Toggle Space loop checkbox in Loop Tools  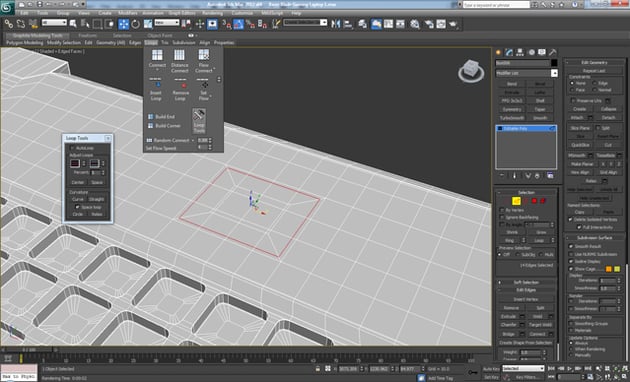coord(78,207)
